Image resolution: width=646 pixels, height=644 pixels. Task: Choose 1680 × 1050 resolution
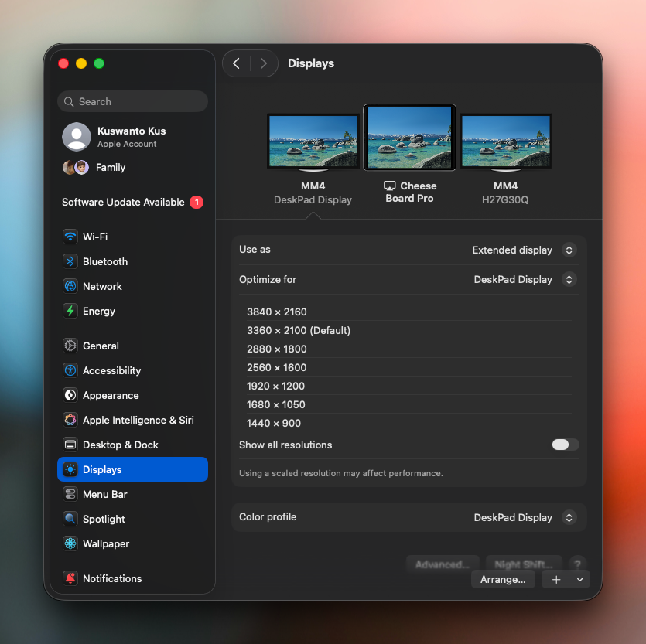point(409,404)
